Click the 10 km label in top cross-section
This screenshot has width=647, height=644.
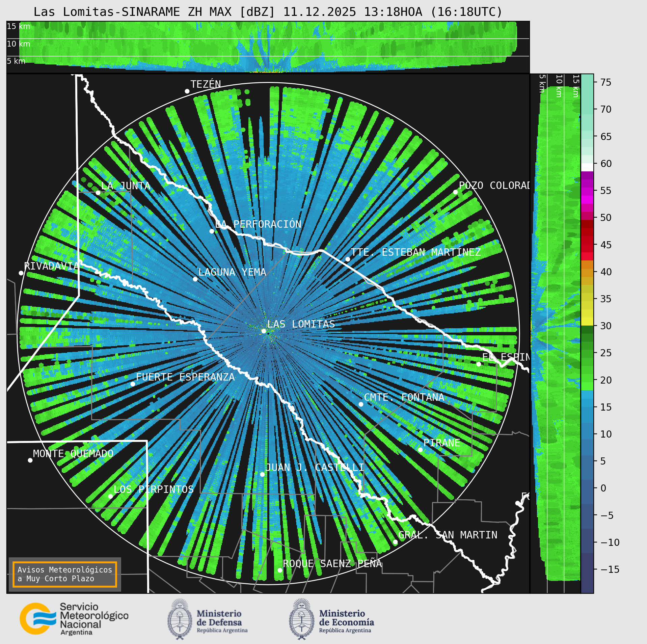(19, 44)
